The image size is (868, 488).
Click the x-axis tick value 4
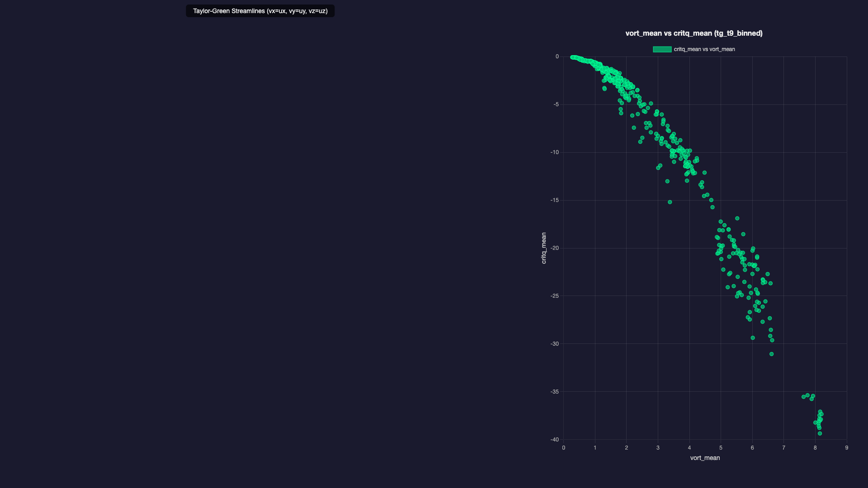pyautogui.click(x=689, y=448)
